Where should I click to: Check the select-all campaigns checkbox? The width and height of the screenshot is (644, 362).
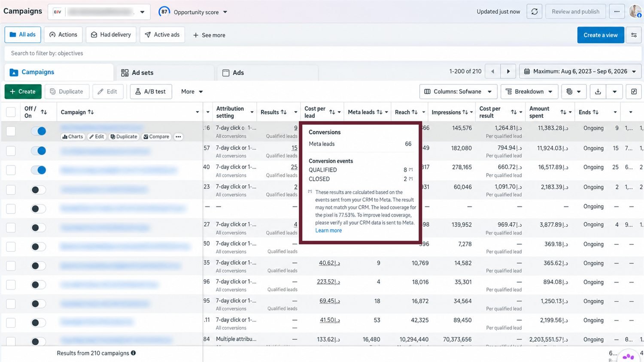tap(11, 112)
